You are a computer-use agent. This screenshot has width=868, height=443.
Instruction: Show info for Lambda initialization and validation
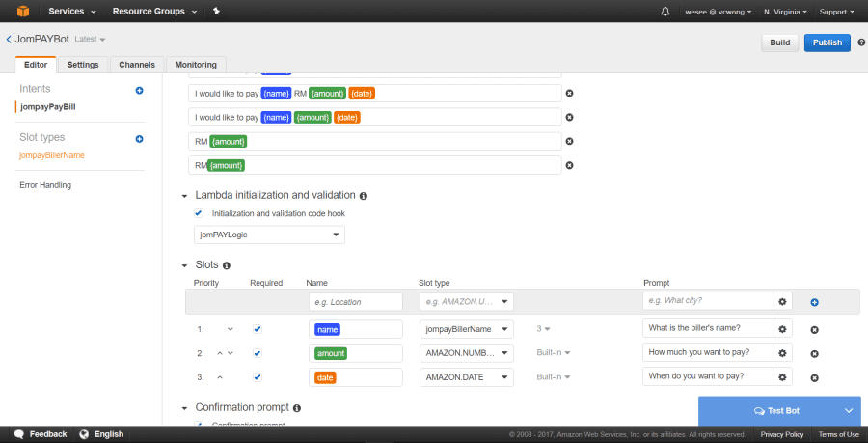click(364, 196)
